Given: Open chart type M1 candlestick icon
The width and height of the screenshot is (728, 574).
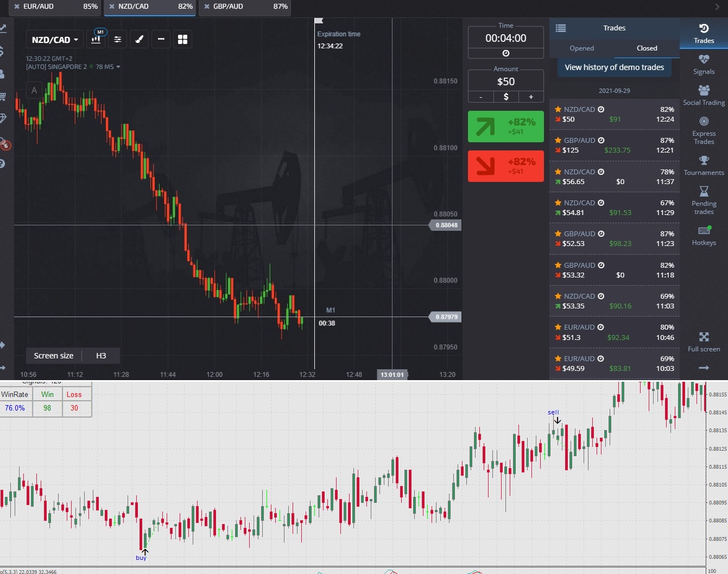Looking at the screenshot, I should 96,39.
